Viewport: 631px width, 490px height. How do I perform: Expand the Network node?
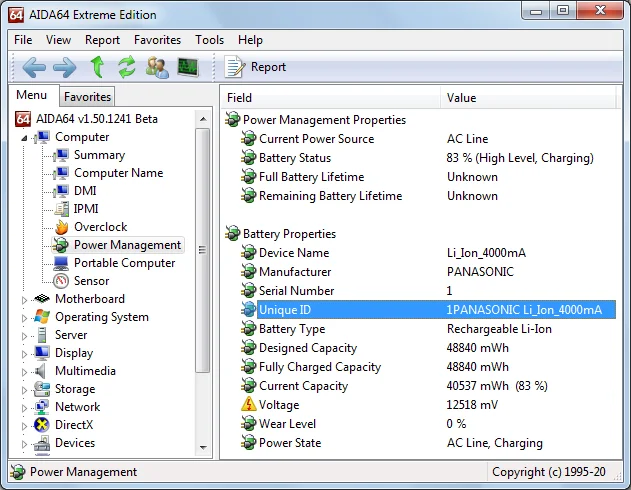point(24,408)
